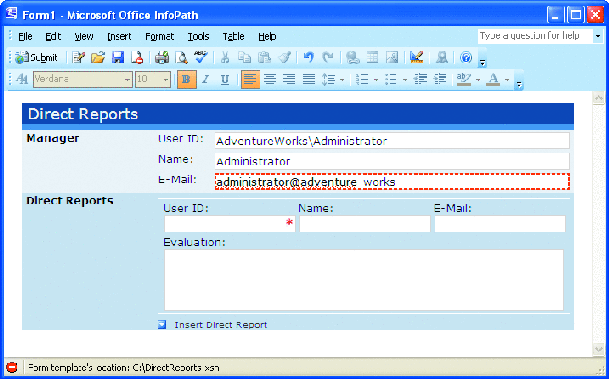Toggle Bold formatting

click(186, 79)
